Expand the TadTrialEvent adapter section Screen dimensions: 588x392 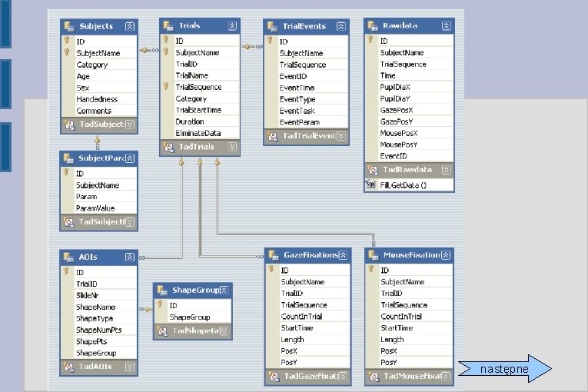tap(341, 136)
